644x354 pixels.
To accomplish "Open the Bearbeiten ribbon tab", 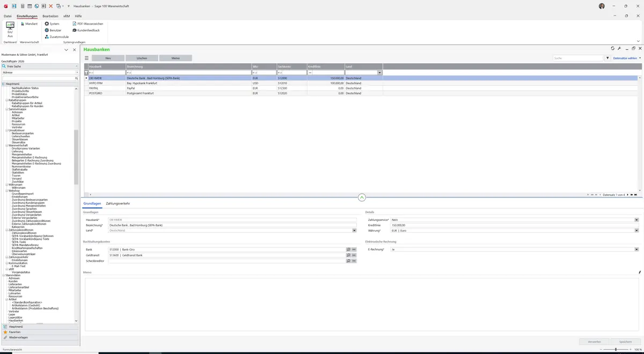I will point(50,16).
